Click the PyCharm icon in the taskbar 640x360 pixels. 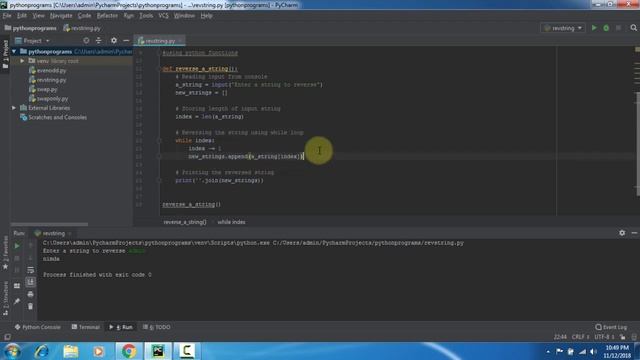point(158,351)
